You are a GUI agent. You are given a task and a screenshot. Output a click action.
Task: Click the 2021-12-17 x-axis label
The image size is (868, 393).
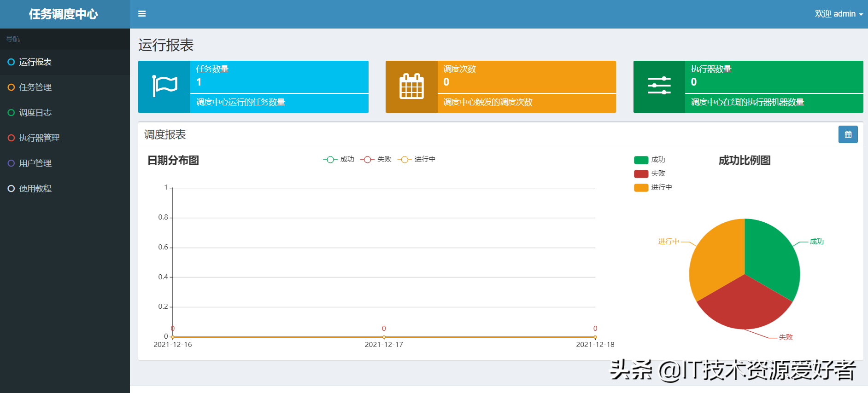click(384, 345)
